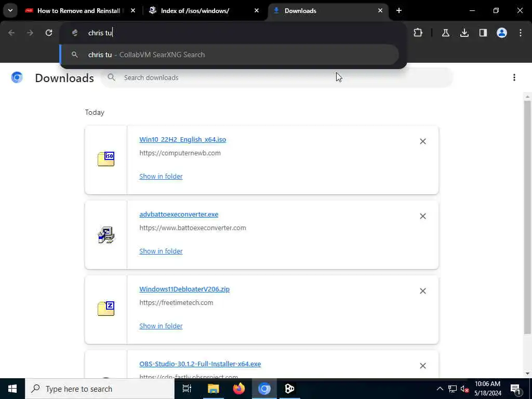Open a new tab with plus button
Image resolution: width=532 pixels, height=399 pixels.
click(399, 10)
